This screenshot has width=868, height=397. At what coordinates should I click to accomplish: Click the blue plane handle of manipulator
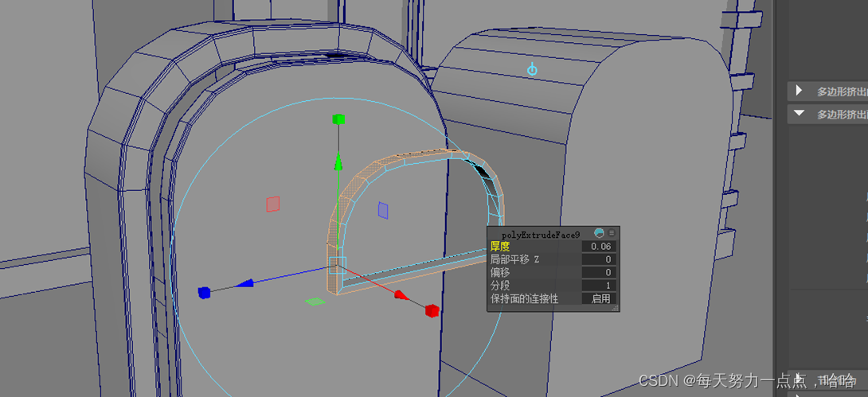383,210
